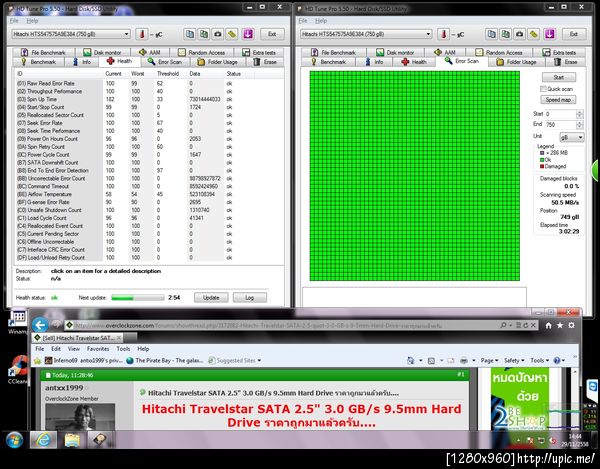Click camera icon in right HD Tune toolbar

point(519,34)
